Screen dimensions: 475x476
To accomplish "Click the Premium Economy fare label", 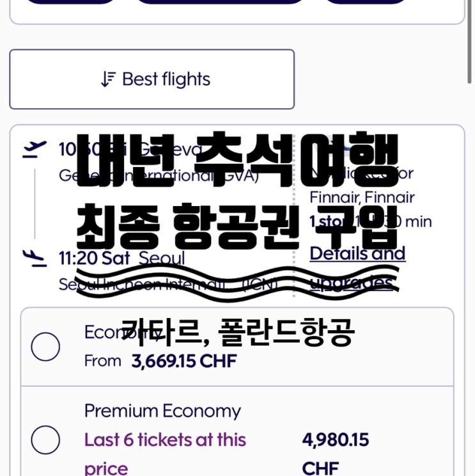I will click(162, 411).
